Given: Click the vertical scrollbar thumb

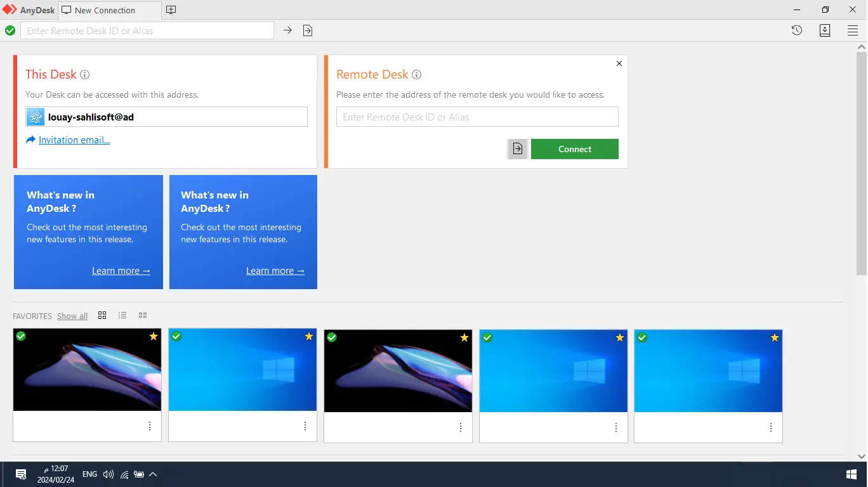Looking at the screenshot, I should [862, 164].
